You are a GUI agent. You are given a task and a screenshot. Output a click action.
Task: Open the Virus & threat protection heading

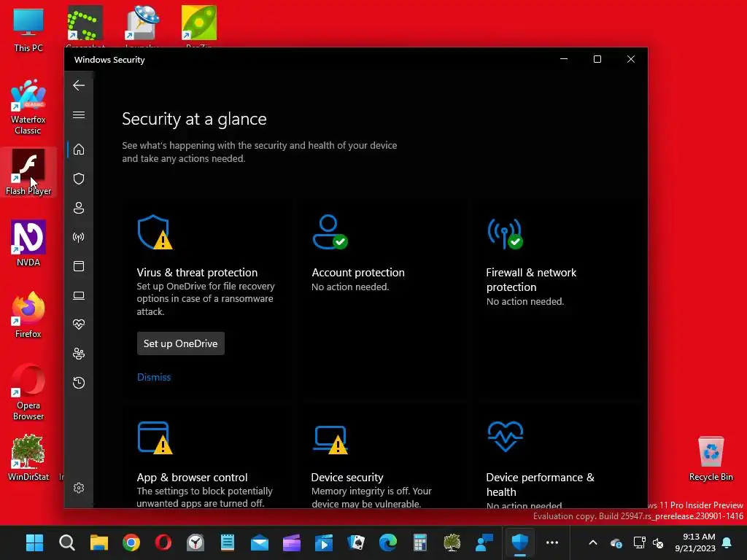197,273
